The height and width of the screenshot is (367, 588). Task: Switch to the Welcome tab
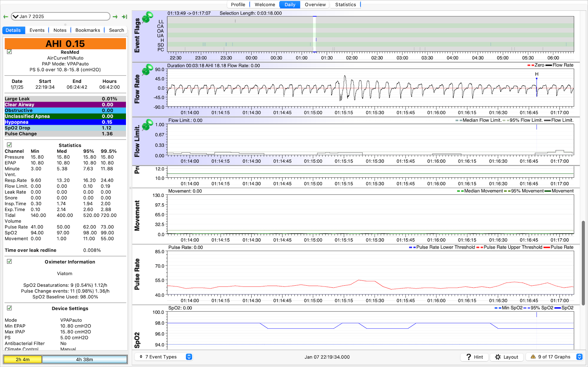click(x=265, y=5)
